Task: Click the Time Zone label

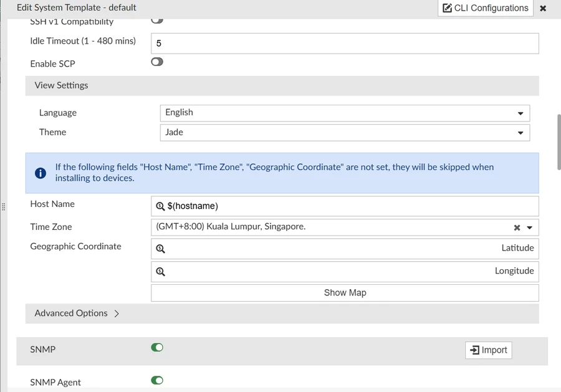Action: pyautogui.click(x=51, y=227)
